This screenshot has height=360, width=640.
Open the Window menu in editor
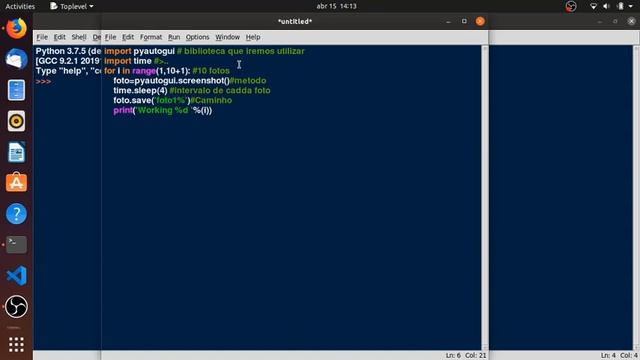[x=227, y=37]
